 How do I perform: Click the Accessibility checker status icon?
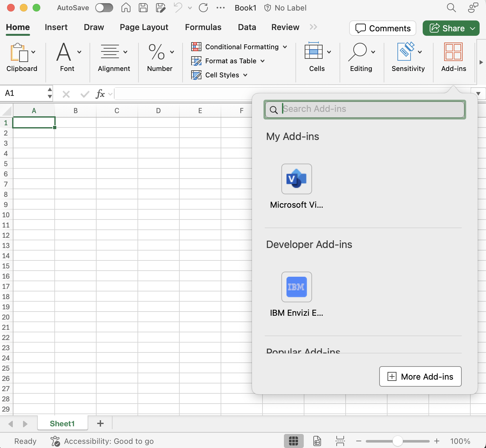coord(55,441)
